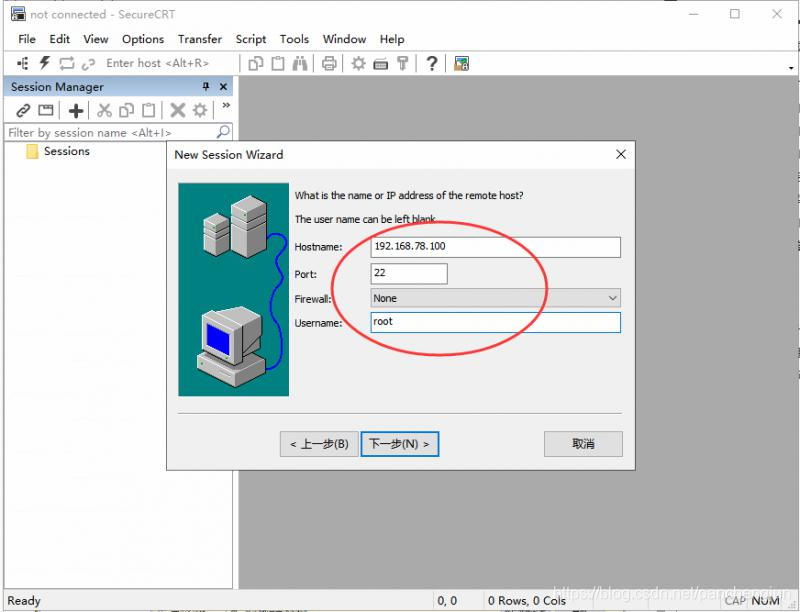Open the Firewall dropdown
This screenshot has width=800, height=612.
click(x=495, y=298)
